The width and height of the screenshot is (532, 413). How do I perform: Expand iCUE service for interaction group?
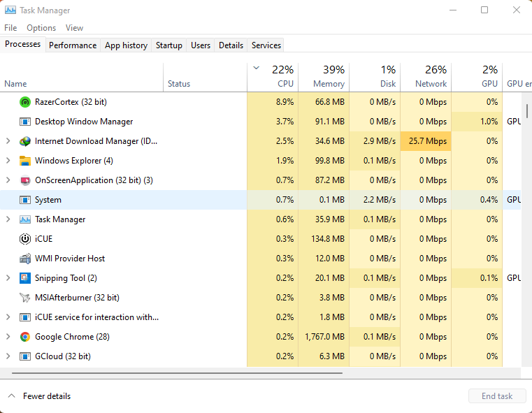[8, 317]
